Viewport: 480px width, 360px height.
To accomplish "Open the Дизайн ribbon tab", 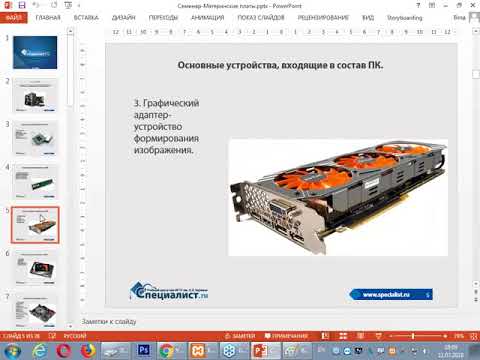I will pyautogui.click(x=124, y=18).
